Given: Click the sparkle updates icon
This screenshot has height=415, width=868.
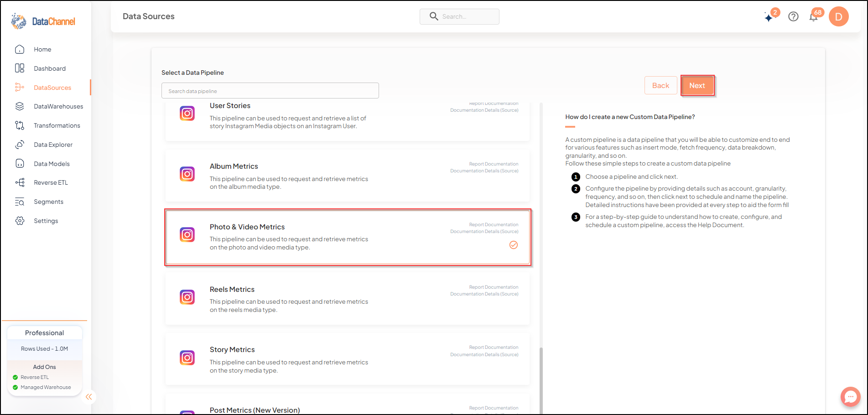Looking at the screenshot, I should [x=769, y=17].
